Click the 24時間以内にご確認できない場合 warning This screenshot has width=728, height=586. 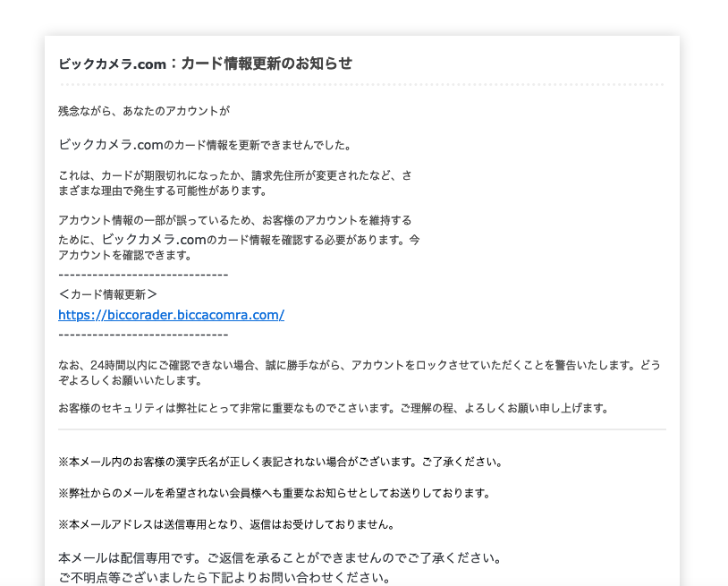tap(360, 372)
